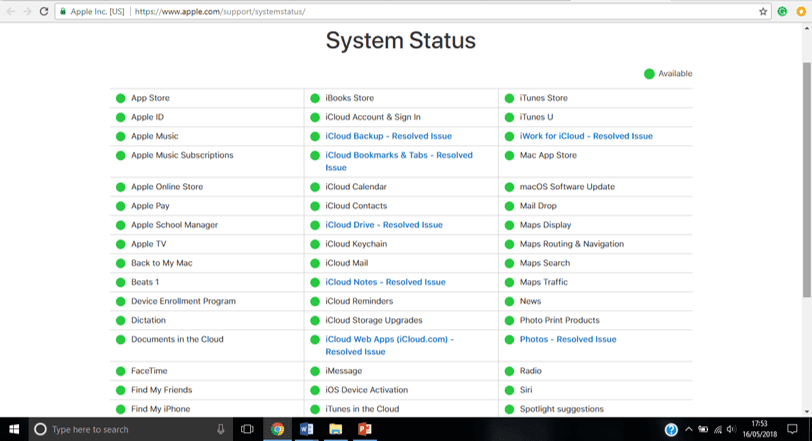
Task: Click the iCloud Account & Sign In text
Action: [373, 117]
